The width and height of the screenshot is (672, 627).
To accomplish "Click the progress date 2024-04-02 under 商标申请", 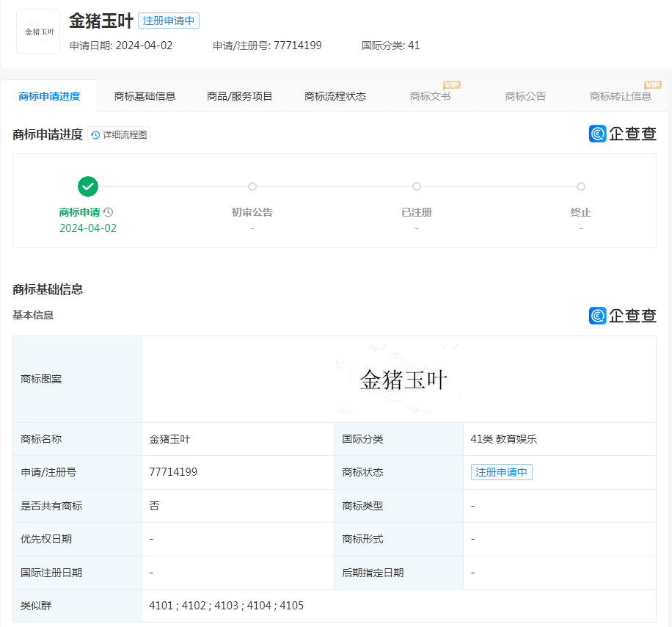I will 88,228.
